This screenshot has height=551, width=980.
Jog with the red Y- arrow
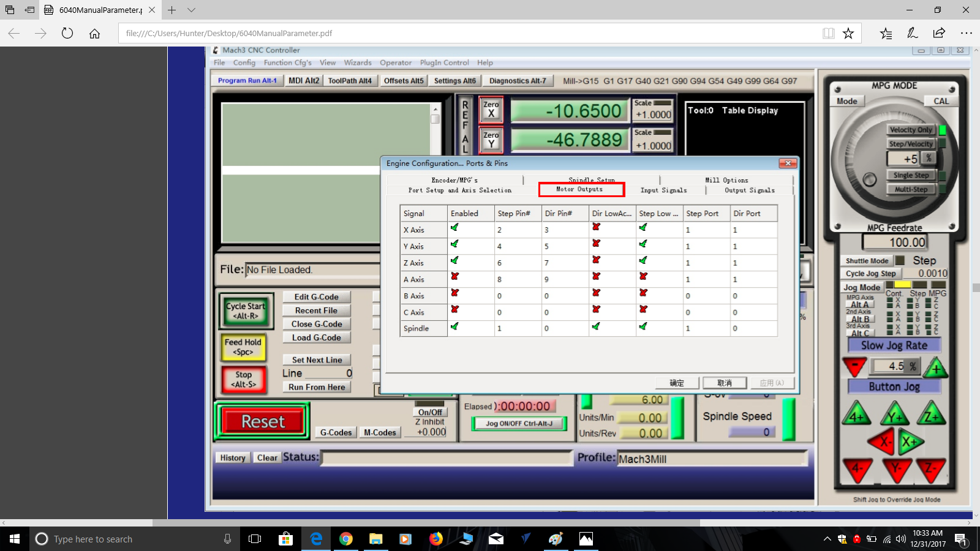[896, 470]
